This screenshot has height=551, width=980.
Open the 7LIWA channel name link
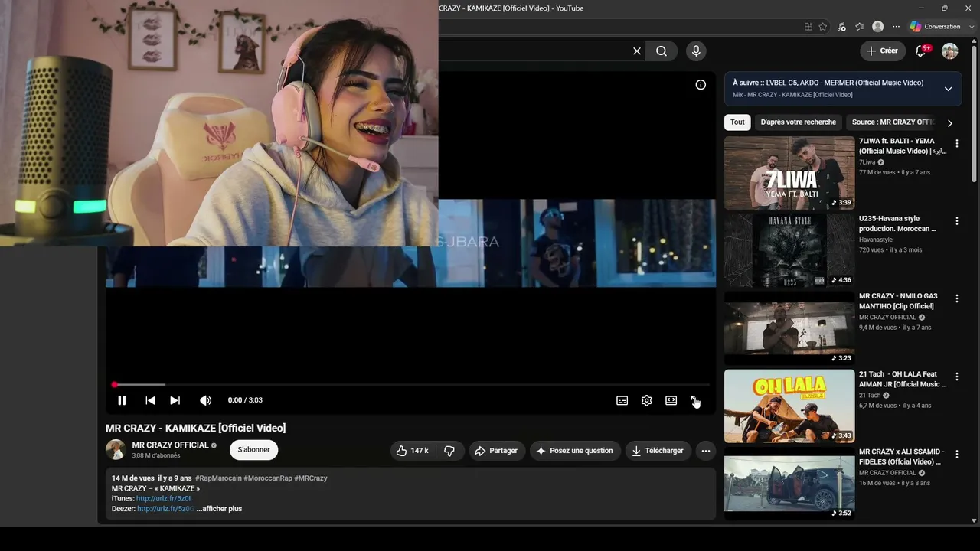(x=867, y=162)
